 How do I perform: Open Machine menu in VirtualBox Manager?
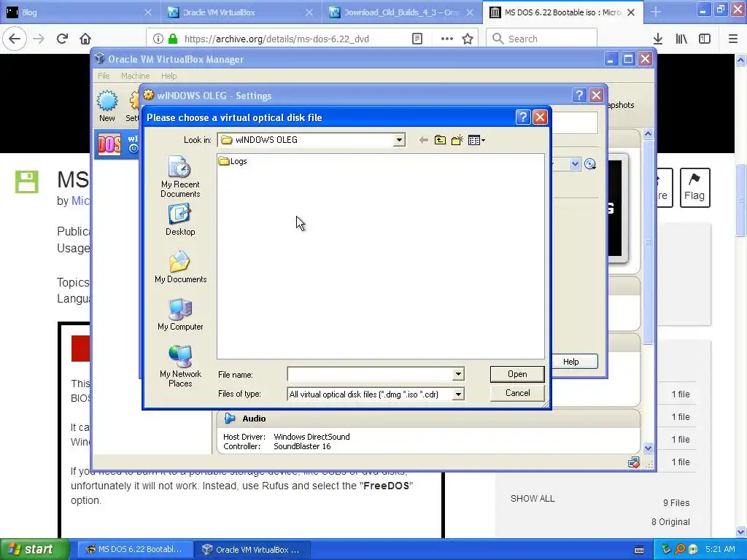click(135, 76)
